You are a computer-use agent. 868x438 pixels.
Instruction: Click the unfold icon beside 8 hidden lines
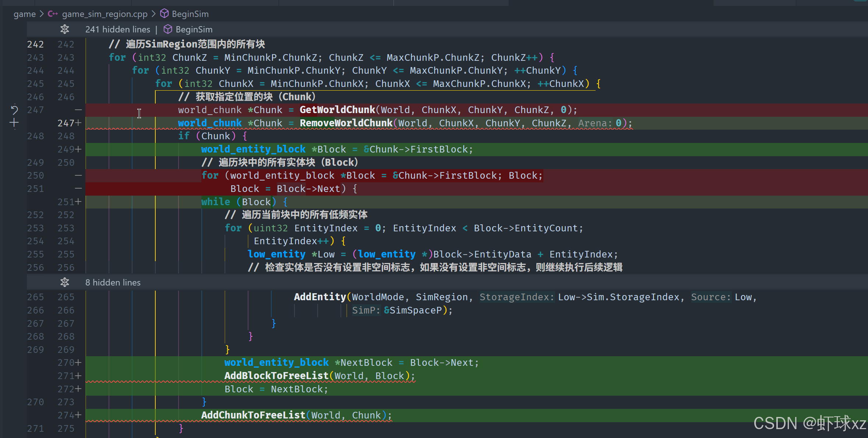pyautogui.click(x=65, y=283)
